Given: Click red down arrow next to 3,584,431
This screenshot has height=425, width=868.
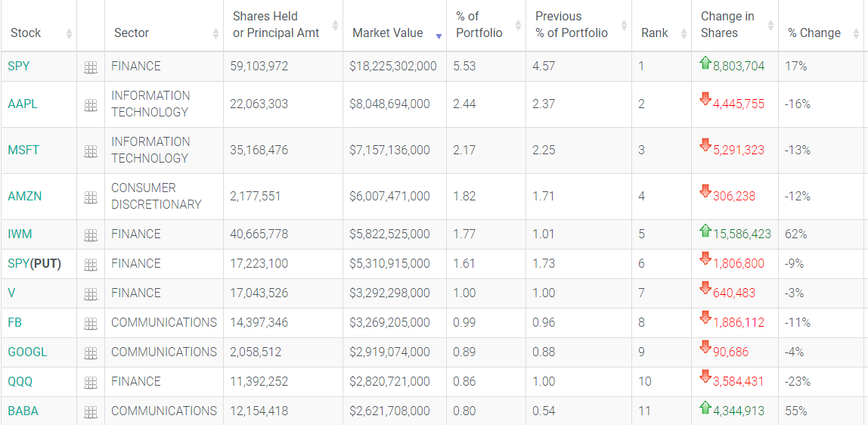Looking at the screenshot, I should (705, 377).
